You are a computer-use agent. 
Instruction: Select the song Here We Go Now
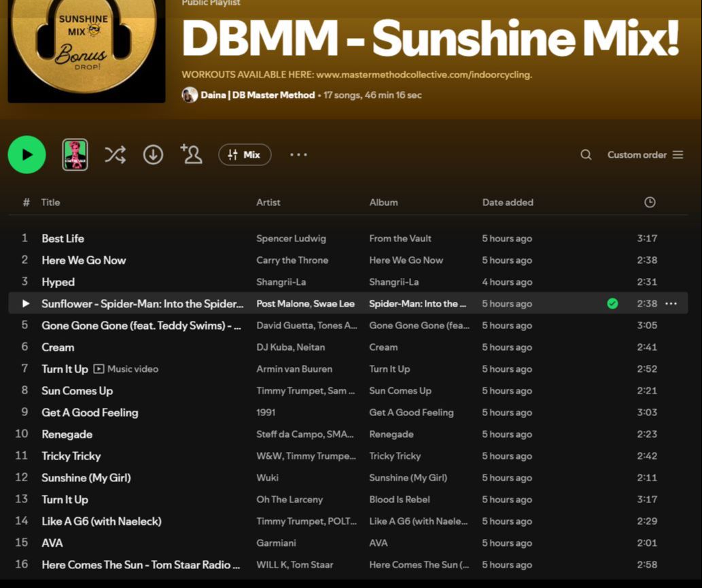coord(84,260)
